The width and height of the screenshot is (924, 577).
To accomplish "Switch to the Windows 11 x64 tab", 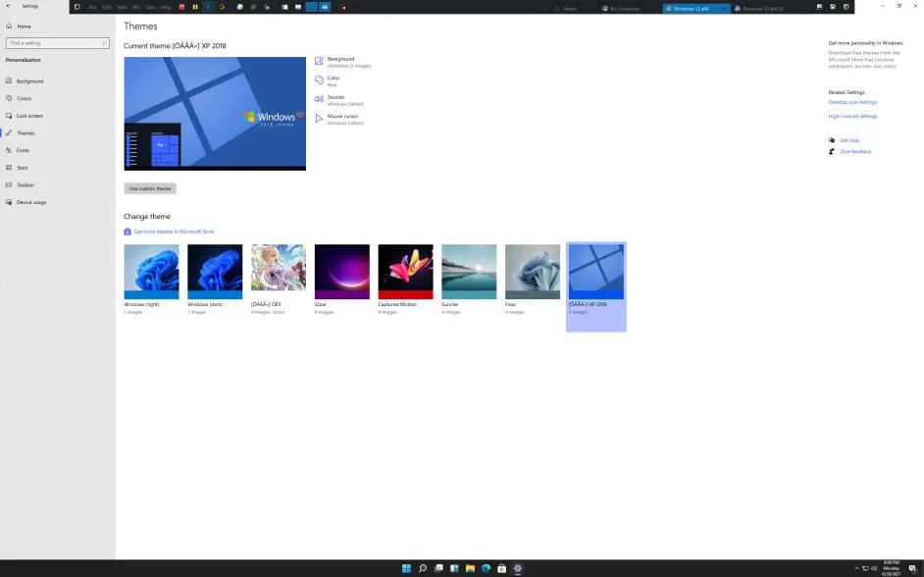I will tap(696, 9).
